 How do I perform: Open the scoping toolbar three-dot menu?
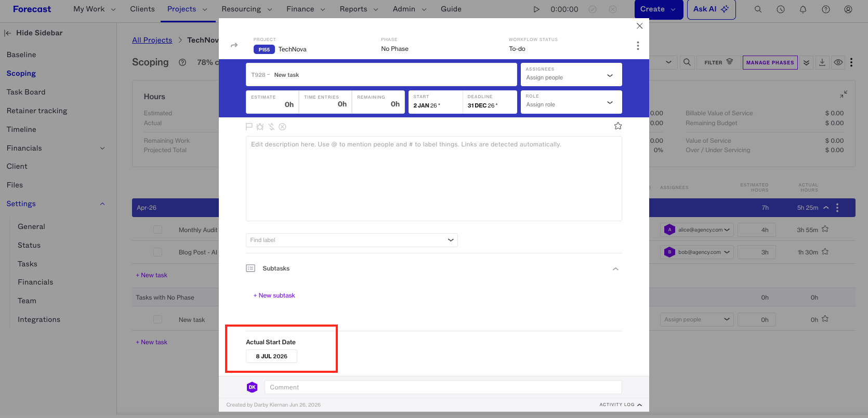click(851, 62)
